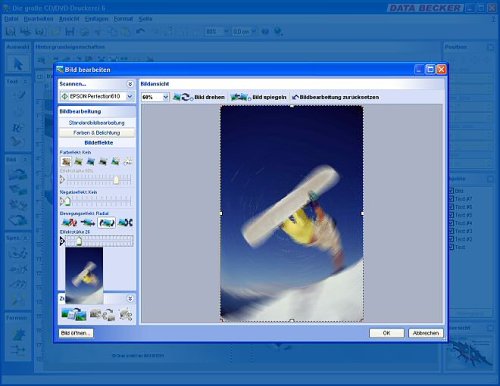Click the Bild öffnen button

[76, 333]
